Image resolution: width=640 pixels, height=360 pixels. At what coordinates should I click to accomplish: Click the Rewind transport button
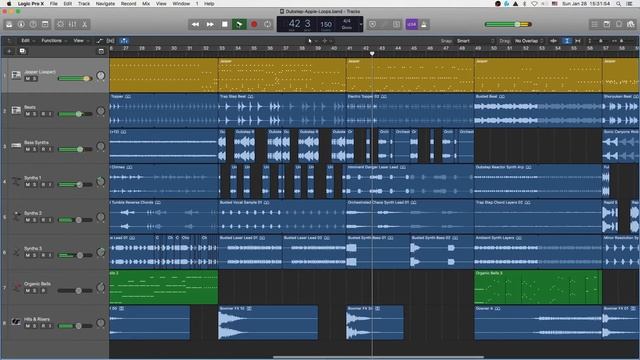[x=196, y=24]
